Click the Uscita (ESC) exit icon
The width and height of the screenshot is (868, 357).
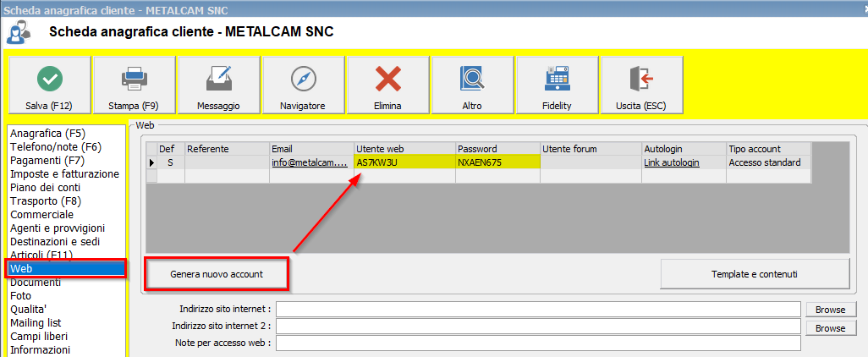pyautogui.click(x=641, y=79)
